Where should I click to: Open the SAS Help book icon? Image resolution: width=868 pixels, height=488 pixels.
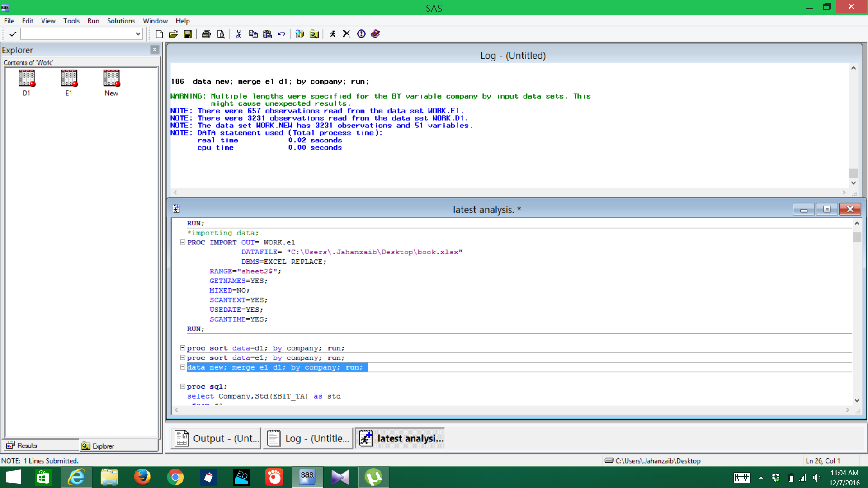point(375,34)
